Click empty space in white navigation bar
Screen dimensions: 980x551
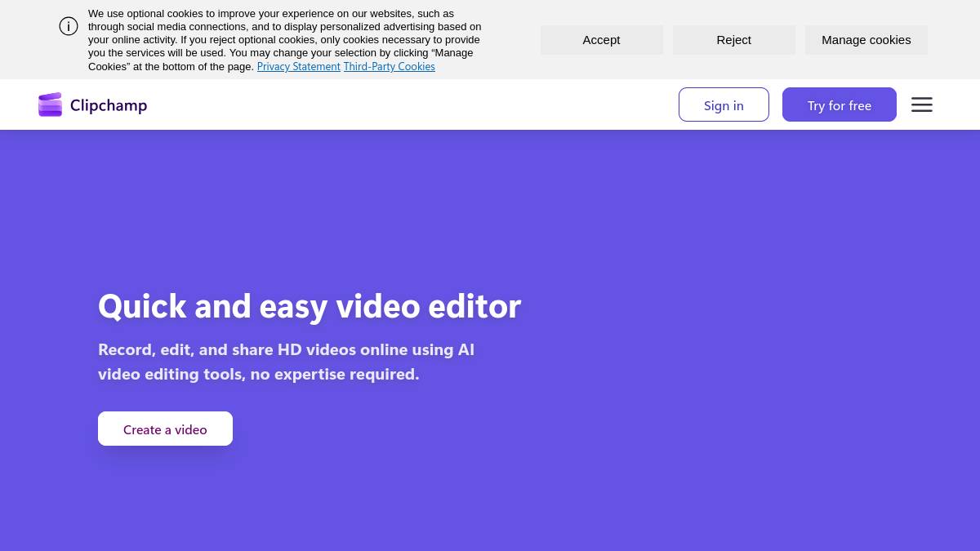point(408,104)
